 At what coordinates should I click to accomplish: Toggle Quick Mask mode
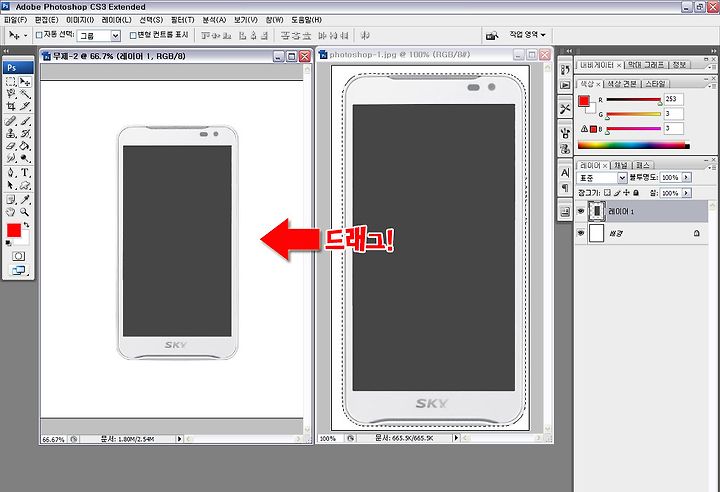point(18,256)
